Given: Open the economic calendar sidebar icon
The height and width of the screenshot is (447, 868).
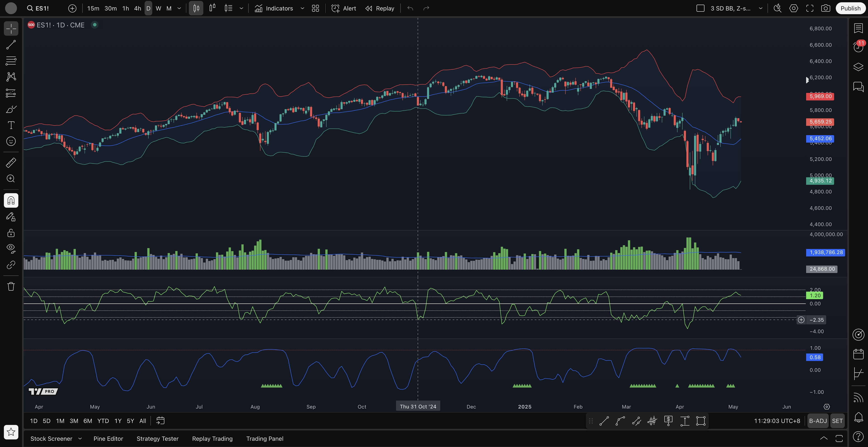Looking at the screenshot, I should [858, 354].
